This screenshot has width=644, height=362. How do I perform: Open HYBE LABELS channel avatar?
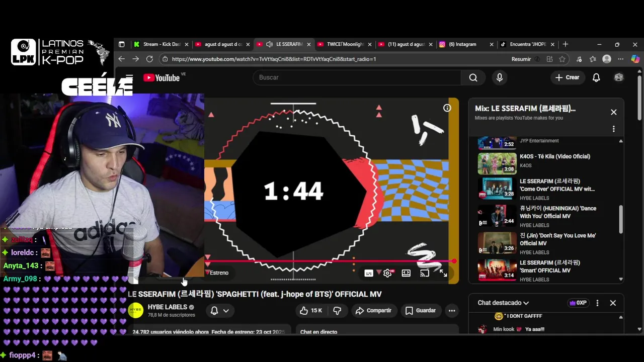click(135, 311)
